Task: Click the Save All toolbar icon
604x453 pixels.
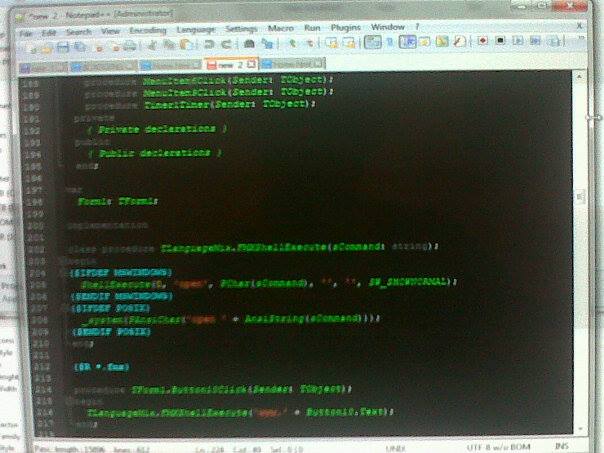Action: [80, 47]
